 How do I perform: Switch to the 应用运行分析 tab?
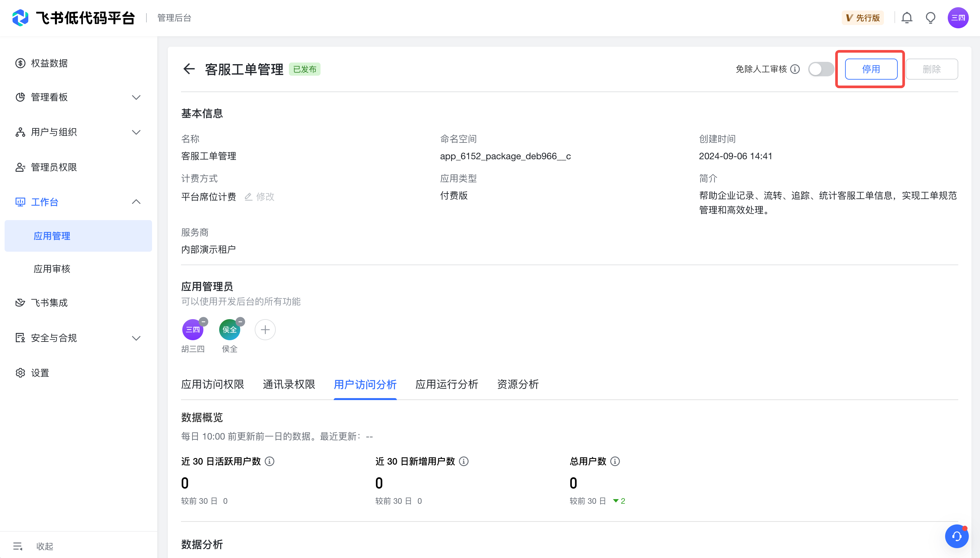point(447,384)
